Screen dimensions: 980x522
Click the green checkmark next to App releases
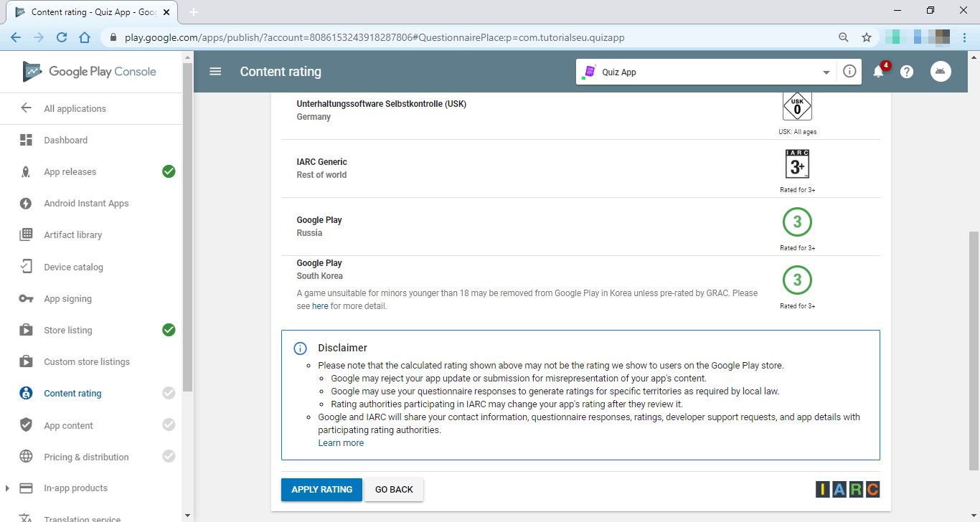point(169,171)
